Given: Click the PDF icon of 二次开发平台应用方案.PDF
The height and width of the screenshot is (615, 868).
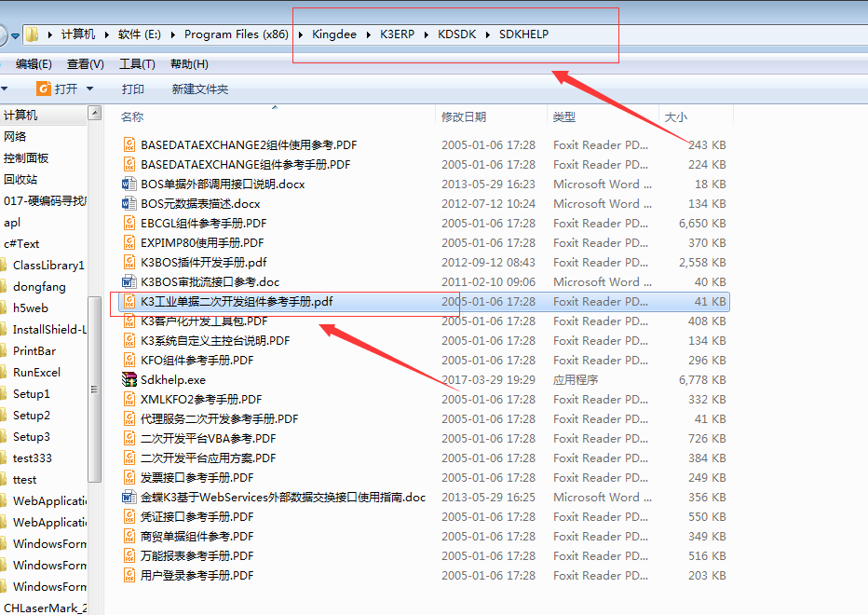Looking at the screenshot, I should pos(129,458).
